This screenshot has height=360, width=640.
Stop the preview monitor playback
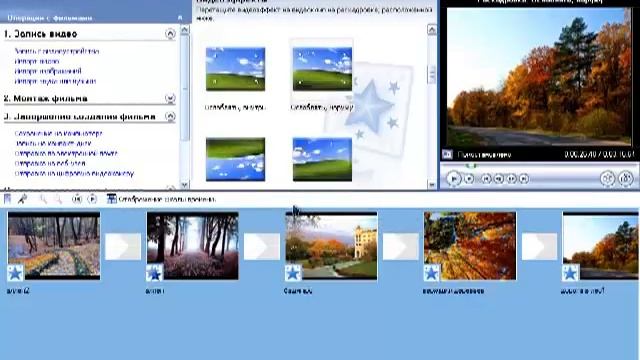pos(469,178)
